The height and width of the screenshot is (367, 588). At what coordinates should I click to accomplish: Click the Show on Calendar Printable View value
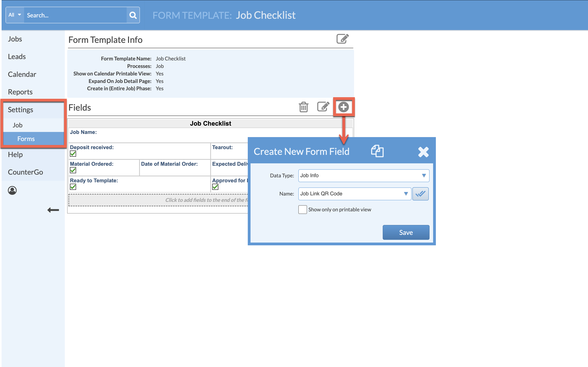(x=159, y=73)
